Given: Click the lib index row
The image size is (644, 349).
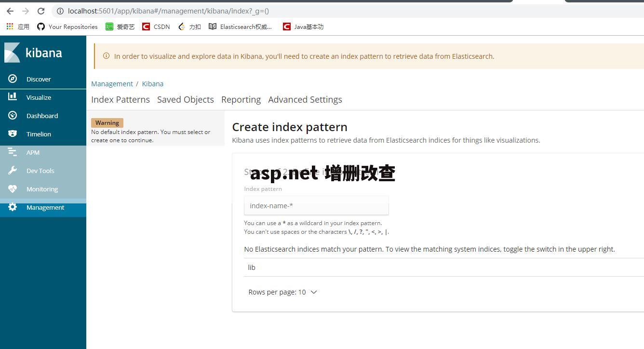Looking at the screenshot, I should [444, 268].
